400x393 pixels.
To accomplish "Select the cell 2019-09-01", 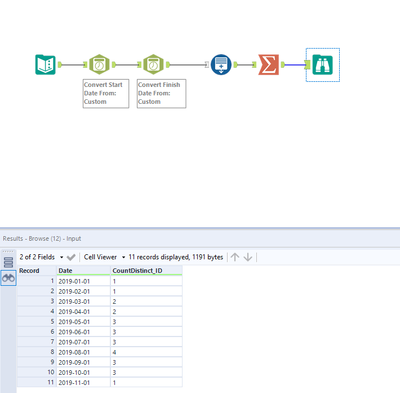I will click(83, 362).
